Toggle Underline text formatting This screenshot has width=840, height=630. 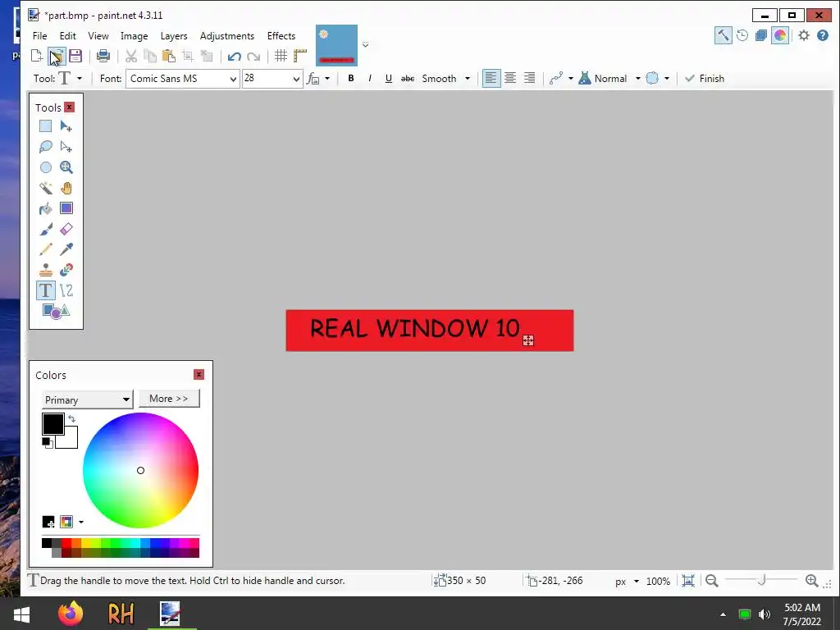click(388, 79)
